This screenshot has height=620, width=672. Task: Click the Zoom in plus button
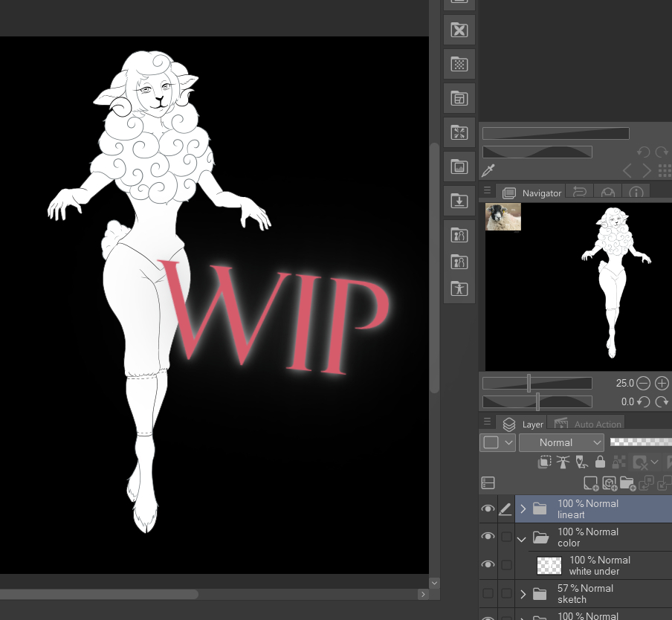[x=662, y=384]
